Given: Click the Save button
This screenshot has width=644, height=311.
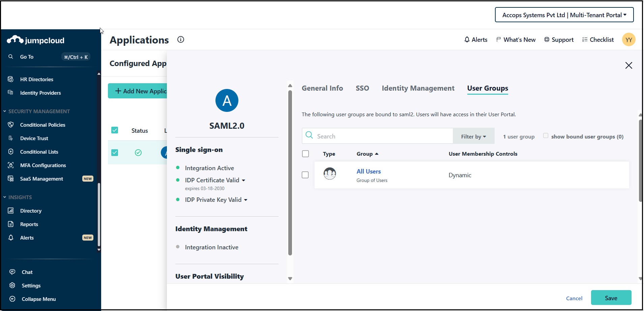Looking at the screenshot, I should tap(611, 298).
